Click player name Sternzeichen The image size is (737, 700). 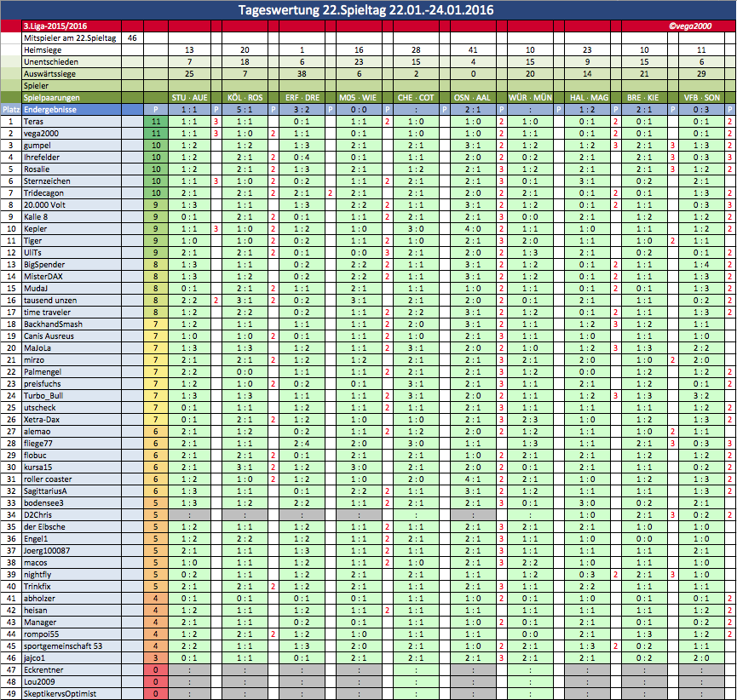click(47, 181)
